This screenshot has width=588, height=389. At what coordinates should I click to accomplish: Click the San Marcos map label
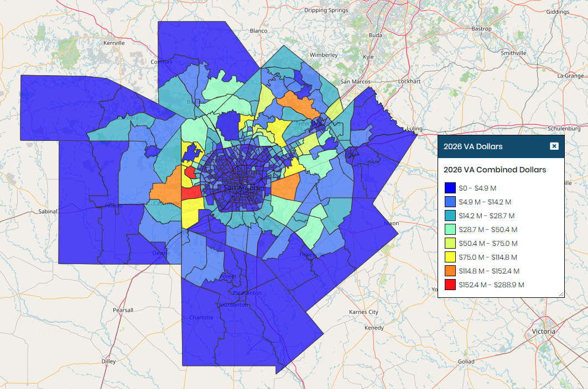point(355,82)
